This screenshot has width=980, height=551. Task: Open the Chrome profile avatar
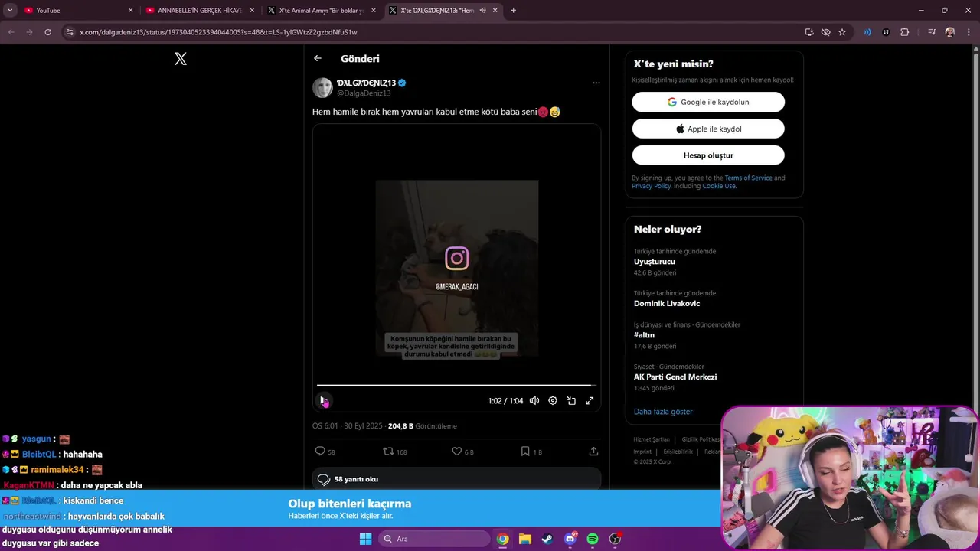(x=950, y=32)
